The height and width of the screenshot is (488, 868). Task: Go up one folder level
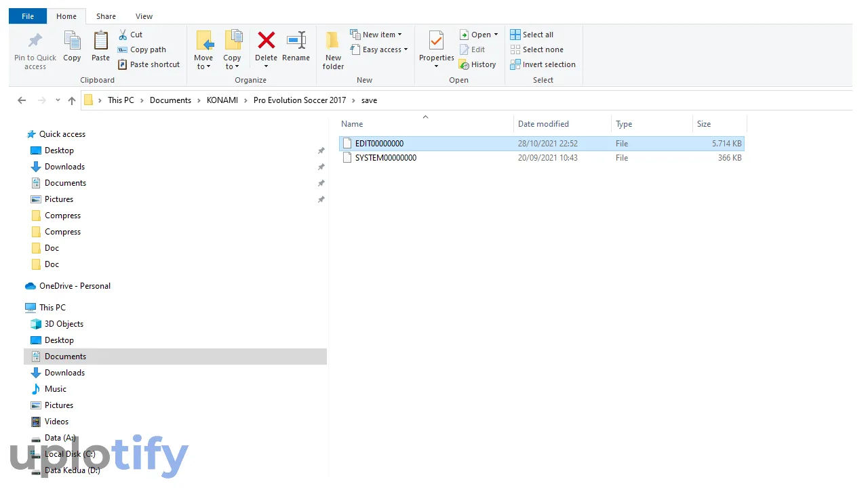point(72,100)
